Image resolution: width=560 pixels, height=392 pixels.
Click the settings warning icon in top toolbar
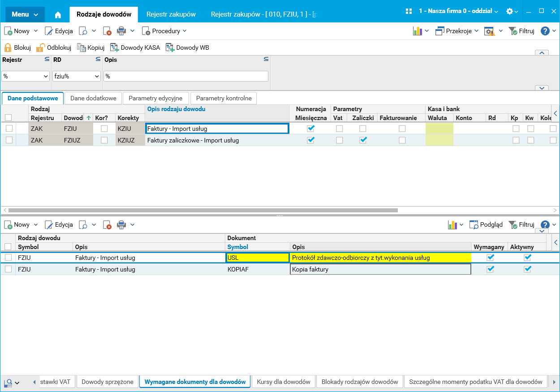point(489,31)
